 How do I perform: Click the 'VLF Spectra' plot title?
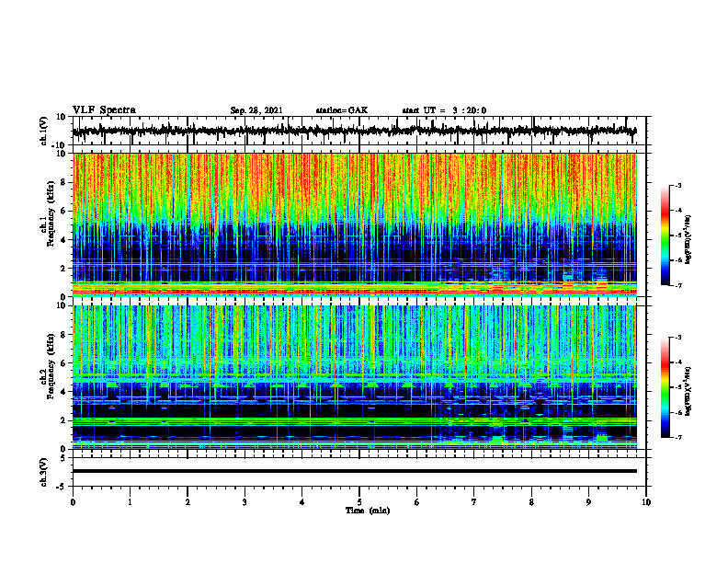point(104,110)
